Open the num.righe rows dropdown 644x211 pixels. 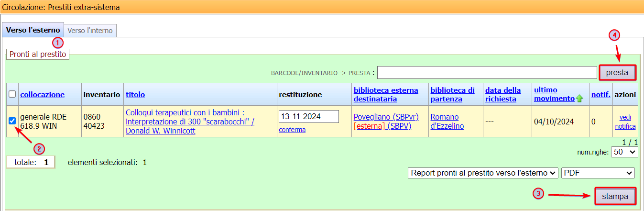[x=625, y=152]
